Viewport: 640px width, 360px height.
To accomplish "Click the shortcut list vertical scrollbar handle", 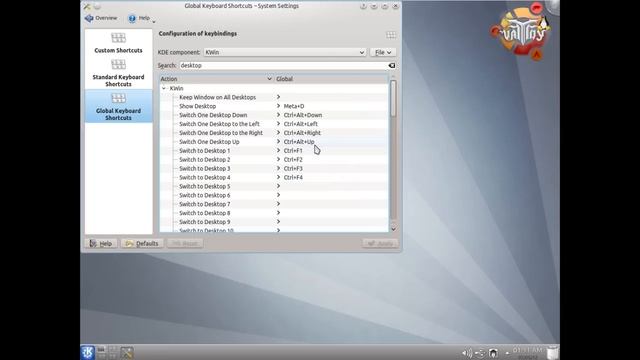I will (x=393, y=98).
